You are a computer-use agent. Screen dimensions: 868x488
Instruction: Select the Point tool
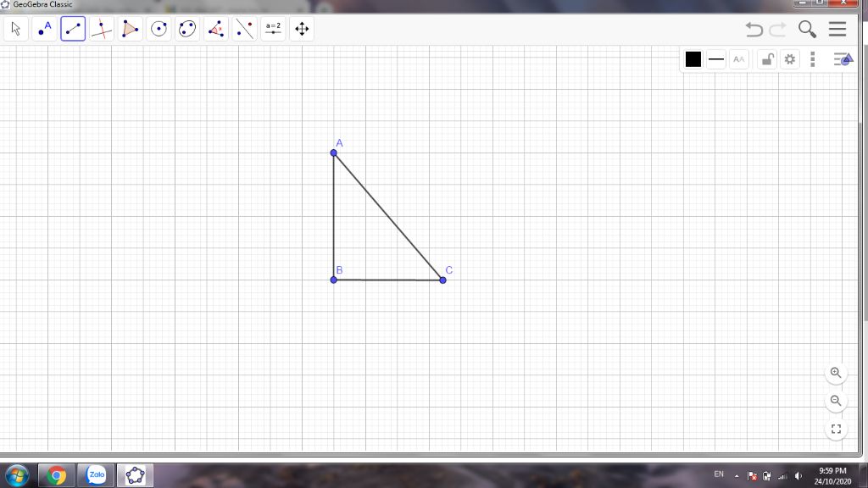pos(44,29)
